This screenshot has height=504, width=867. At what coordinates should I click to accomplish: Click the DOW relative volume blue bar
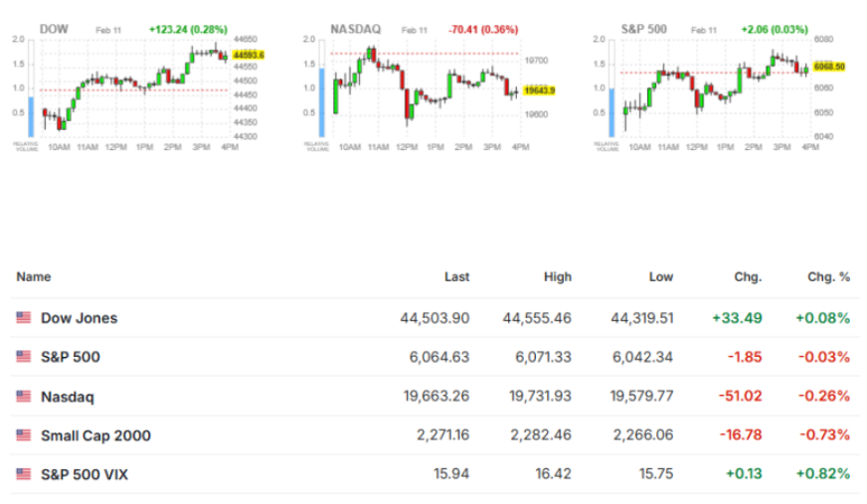(31, 116)
